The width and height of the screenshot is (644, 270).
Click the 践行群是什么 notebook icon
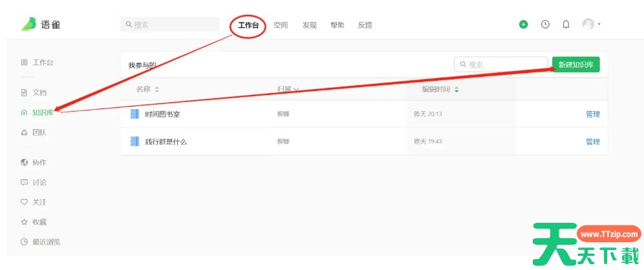(134, 141)
